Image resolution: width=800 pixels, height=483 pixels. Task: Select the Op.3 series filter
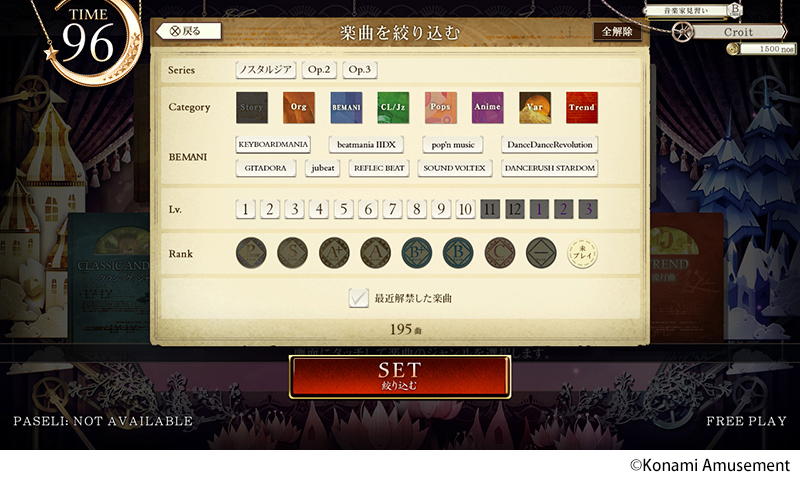click(360, 70)
